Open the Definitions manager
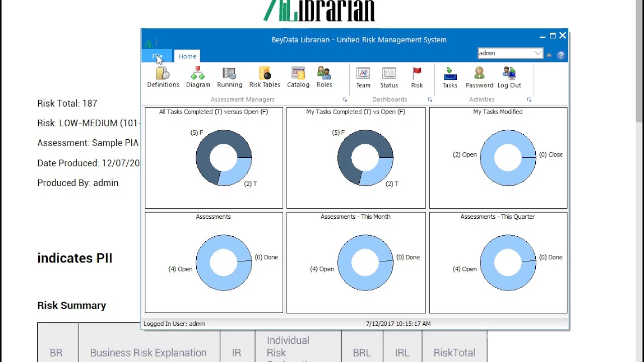This screenshot has width=644, height=362. (163, 77)
